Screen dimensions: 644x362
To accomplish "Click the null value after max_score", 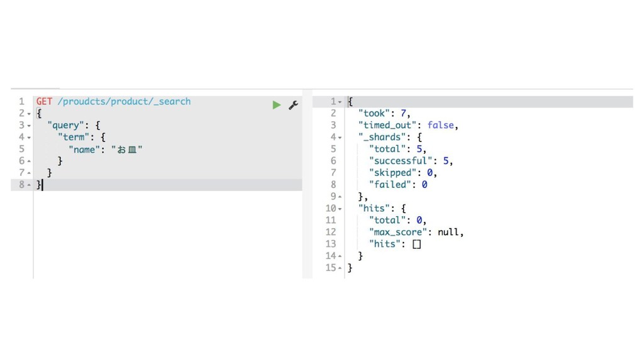I will point(448,233).
